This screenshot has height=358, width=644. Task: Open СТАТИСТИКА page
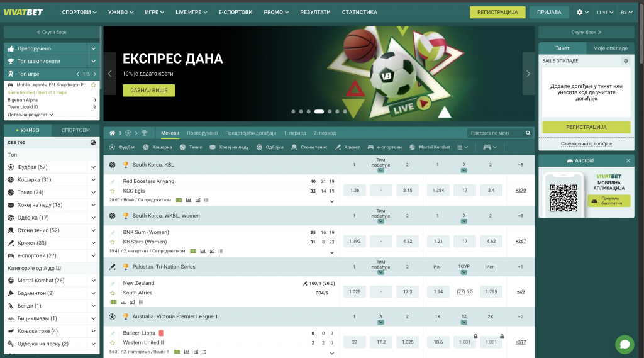[359, 13]
